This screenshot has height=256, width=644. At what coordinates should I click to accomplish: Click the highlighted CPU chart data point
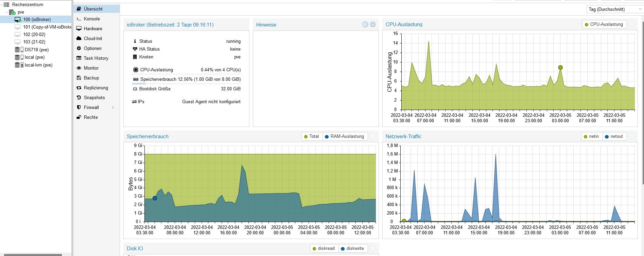click(560, 68)
